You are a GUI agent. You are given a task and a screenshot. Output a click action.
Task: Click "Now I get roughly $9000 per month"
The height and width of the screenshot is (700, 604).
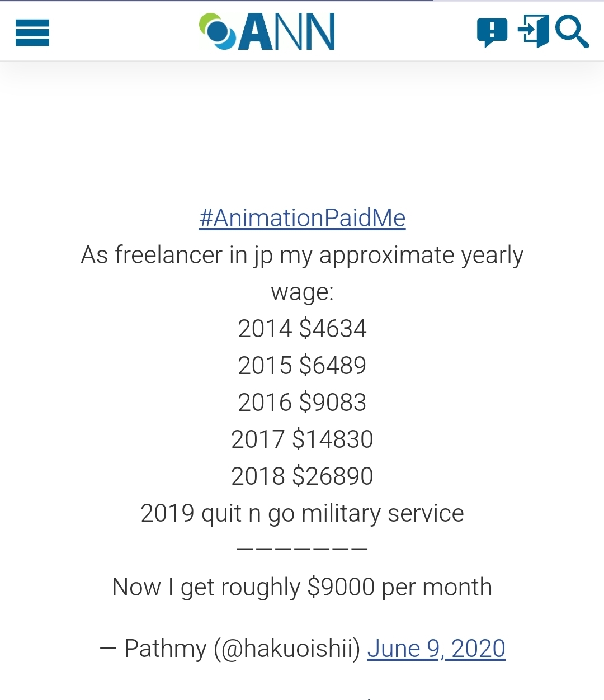pos(302,587)
